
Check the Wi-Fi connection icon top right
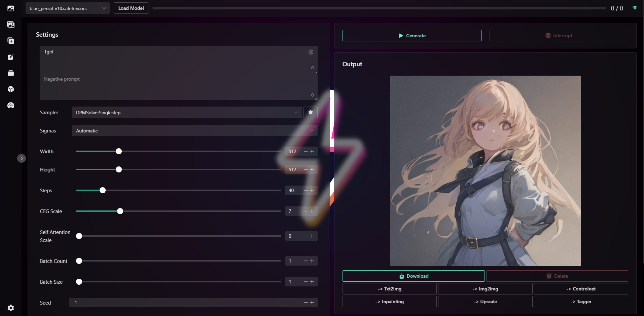635,8
